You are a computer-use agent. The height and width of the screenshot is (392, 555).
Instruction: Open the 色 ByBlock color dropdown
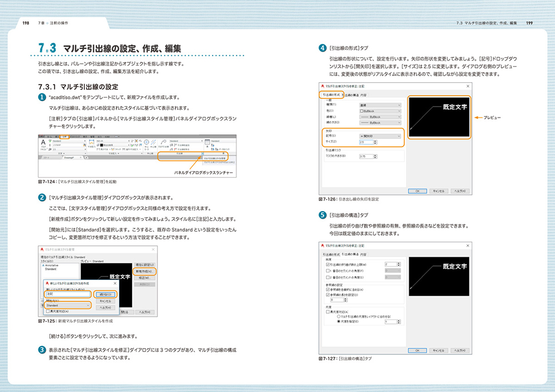click(x=380, y=111)
